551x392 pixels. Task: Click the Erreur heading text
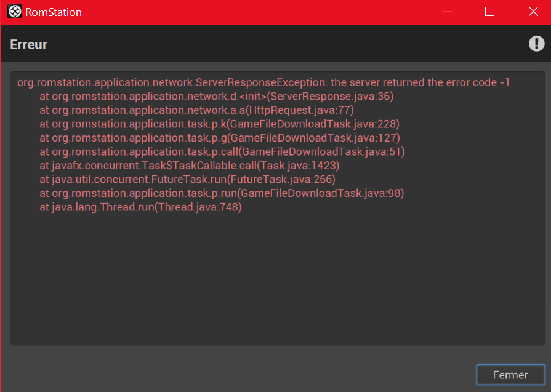(28, 44)
